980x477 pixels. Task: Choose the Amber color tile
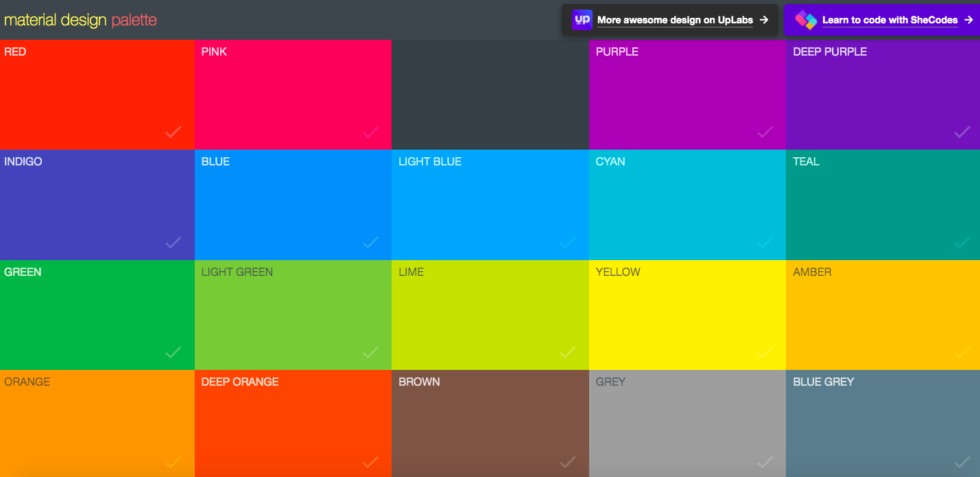coord(883,315)
